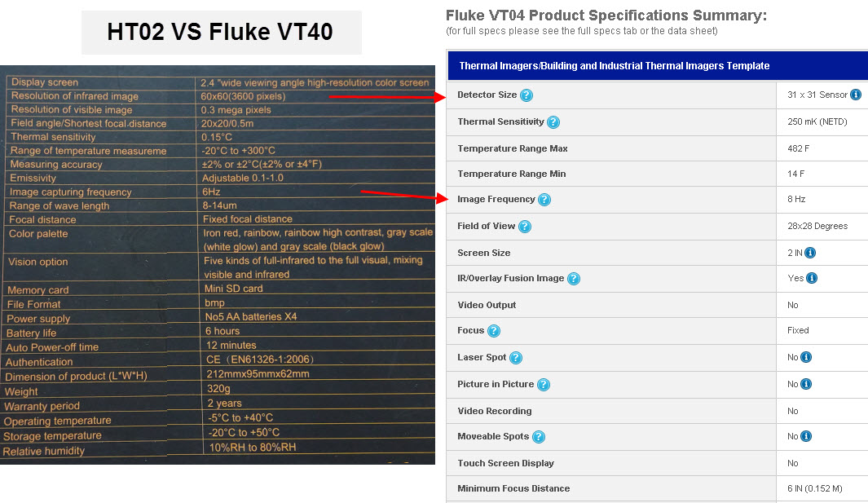Image resolution: width=868 pixels, height=503 pixels.
Task: Click info icon beside 31 x 31 Sensor
Action: [x=856, y=95]
